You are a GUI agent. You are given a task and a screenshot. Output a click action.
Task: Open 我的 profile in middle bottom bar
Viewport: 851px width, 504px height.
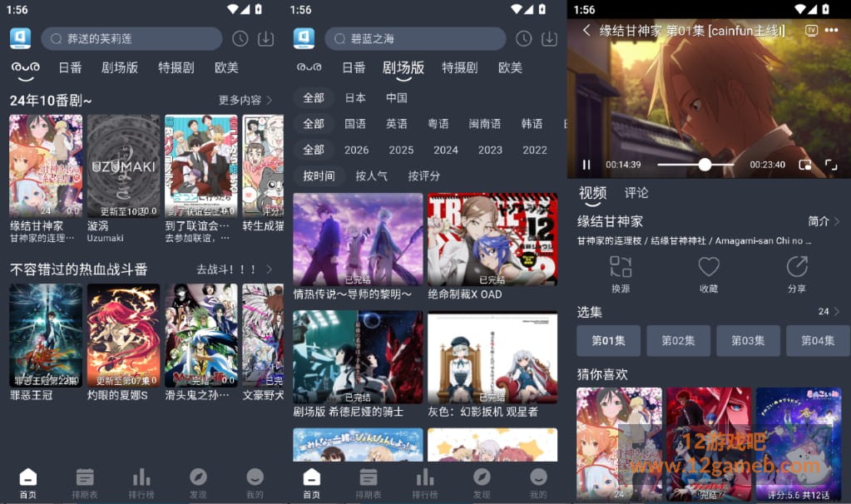[x=538, y=483]
